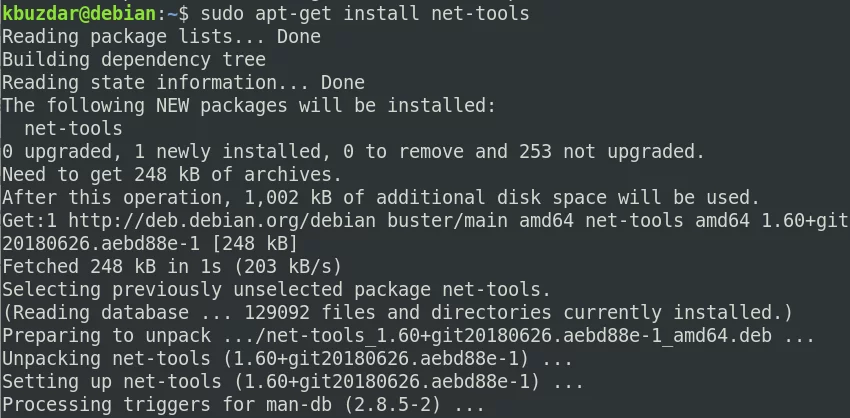Click the kbuzdar@debian prompt text
This screenshot has width=850, height=418.
(80, 14)
